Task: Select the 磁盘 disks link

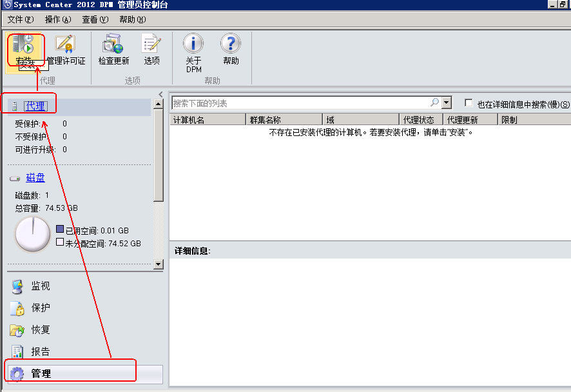Action: (35, 178)
